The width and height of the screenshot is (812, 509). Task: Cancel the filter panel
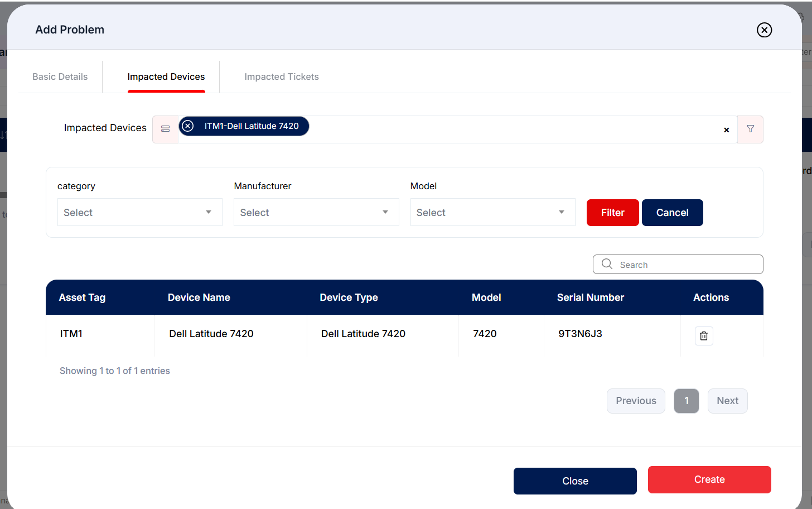[x=672, y=213]
